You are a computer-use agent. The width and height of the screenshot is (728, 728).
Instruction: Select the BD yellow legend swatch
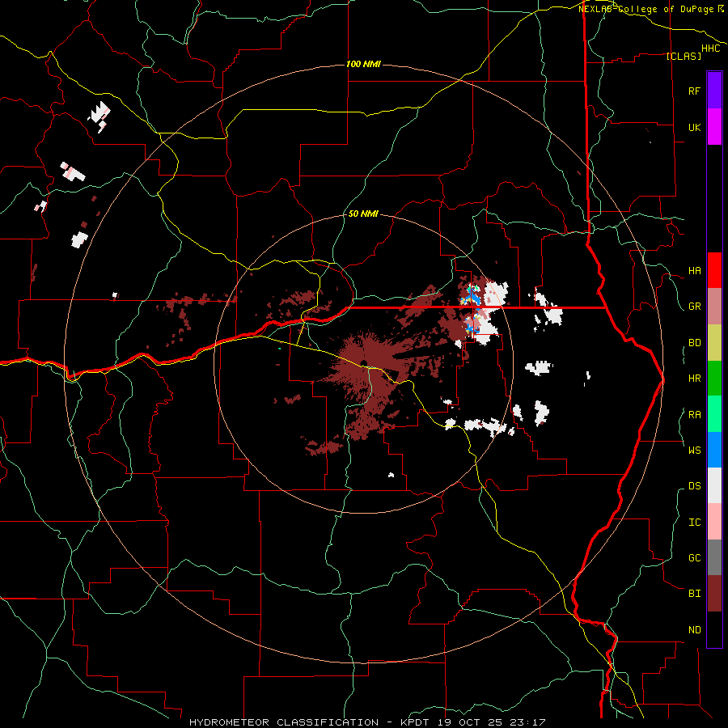click(714, 342)
